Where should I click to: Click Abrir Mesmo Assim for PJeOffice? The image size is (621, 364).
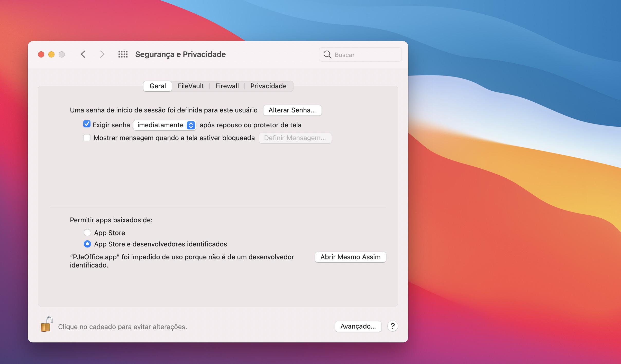tap(350, 257)
